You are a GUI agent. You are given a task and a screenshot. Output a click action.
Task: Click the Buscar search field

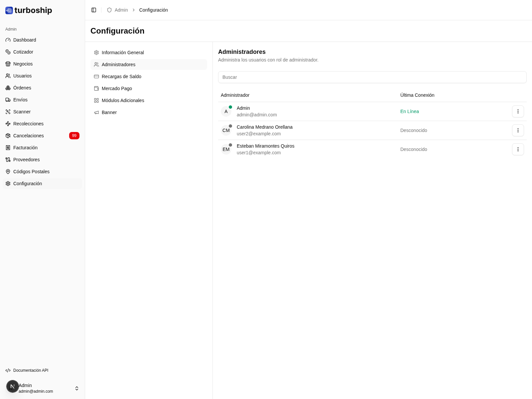[x=372, y=77]
